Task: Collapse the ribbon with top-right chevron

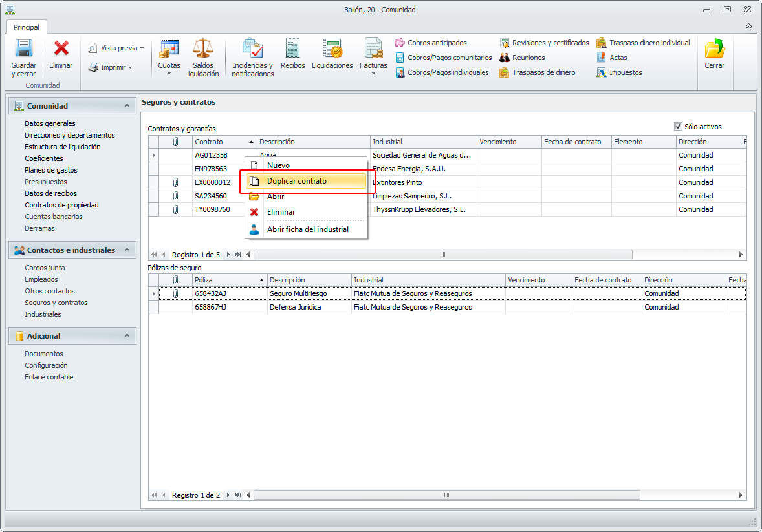Action: pos(748,26)
